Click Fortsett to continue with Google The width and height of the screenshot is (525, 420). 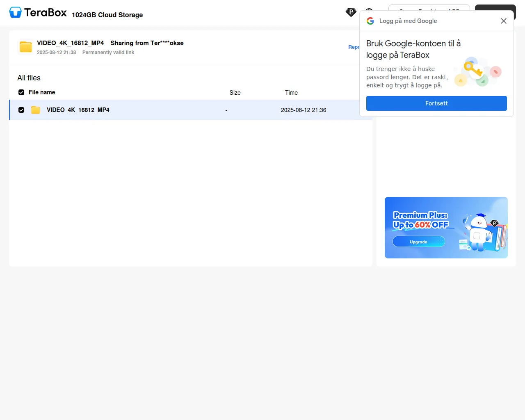tap(436, 103)
